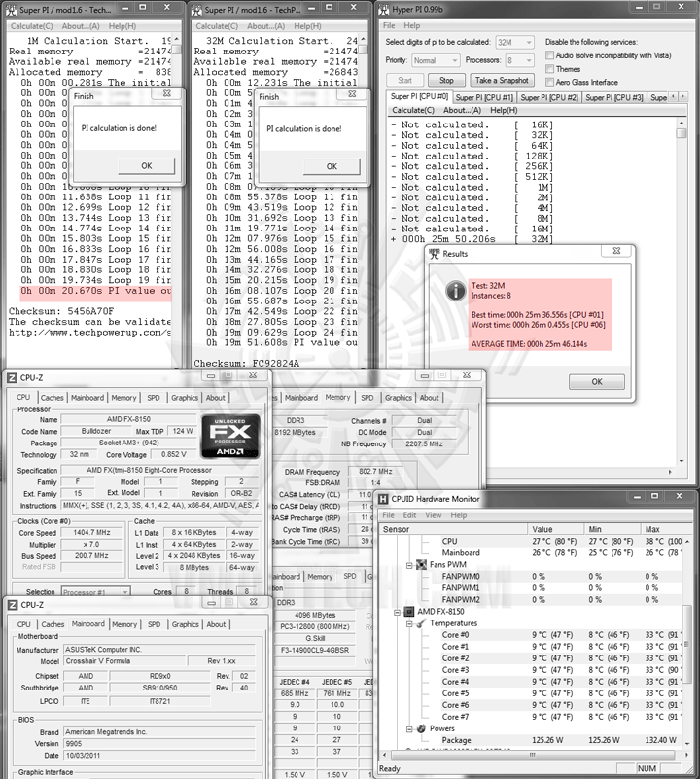Enable the Aero Glass Interface checkbox
This screenshot has width=700, height=779.
point(549,82)
